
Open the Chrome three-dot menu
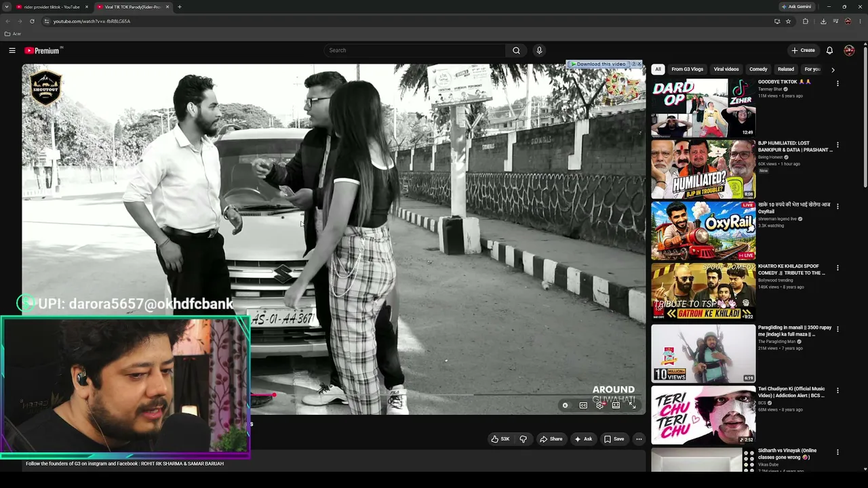click(860, 21)
